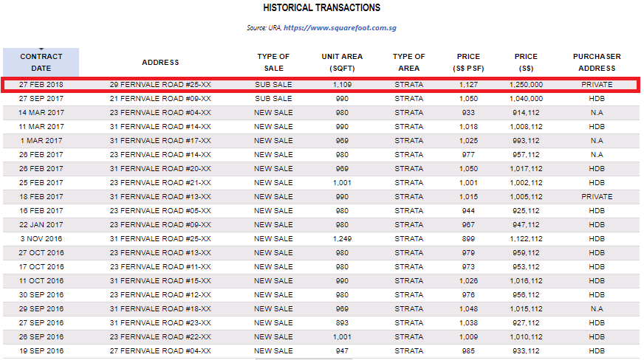The image size is (644, 360).
Task: Click the UNIT AREA (SQFT) column header
Action: pyautogui.click(x=342, y=62)
